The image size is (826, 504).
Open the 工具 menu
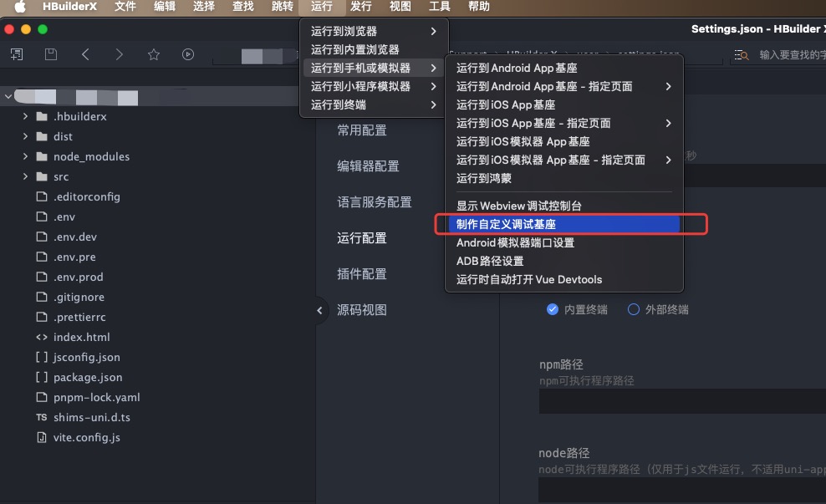[x=440, y=7]
